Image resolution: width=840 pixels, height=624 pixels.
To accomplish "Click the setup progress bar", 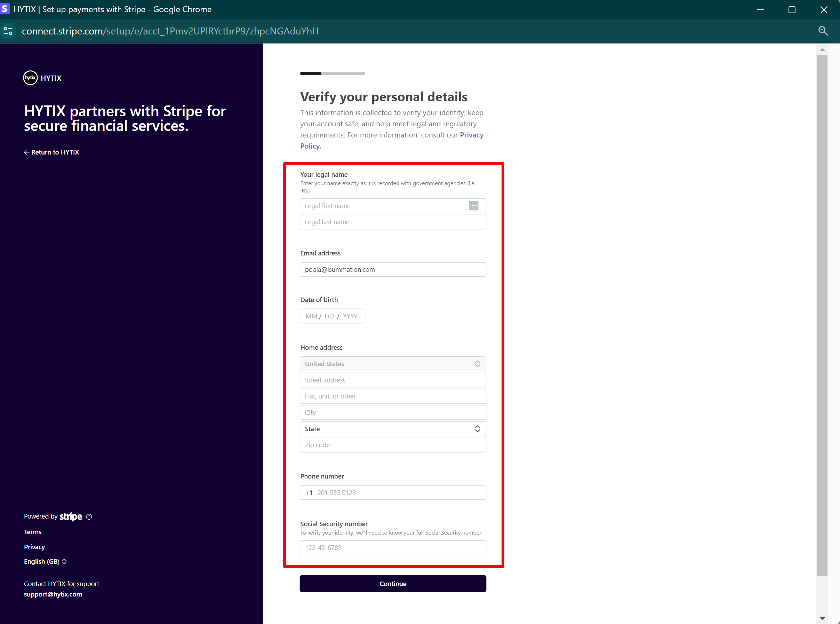I will [332, 73].
